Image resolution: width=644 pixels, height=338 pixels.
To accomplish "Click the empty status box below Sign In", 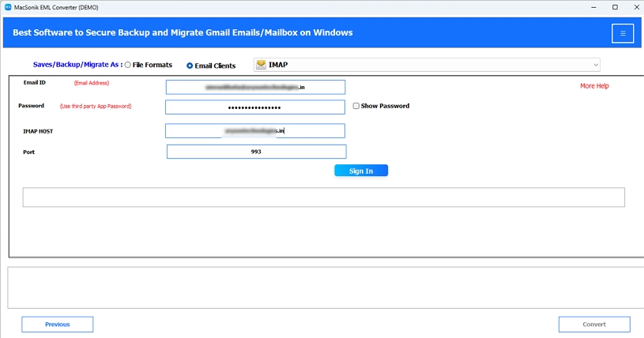I will pos(324,197).
